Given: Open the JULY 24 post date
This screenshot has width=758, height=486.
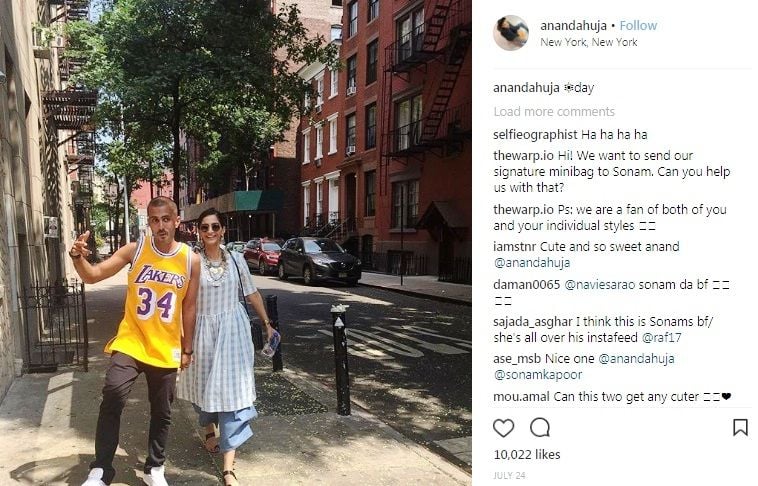Looking at the screenshot, I should (509, 475).
